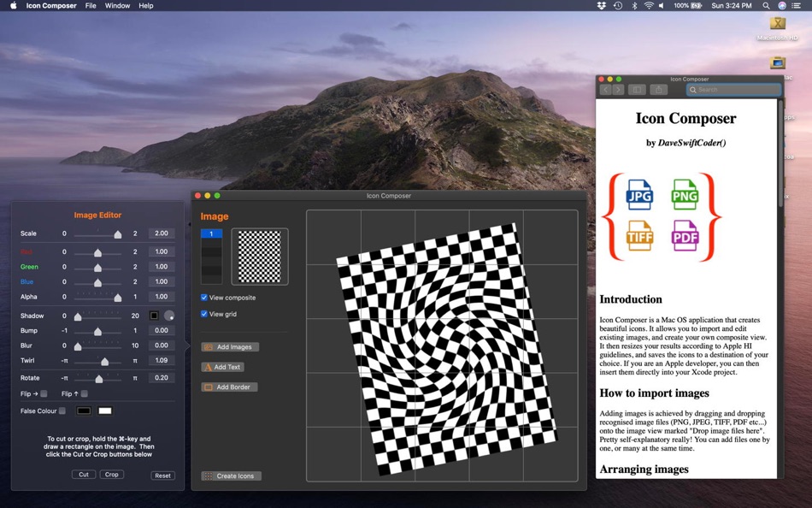Click the Time Machine menu bar icon
812x508 pixels.
(617, 6)
